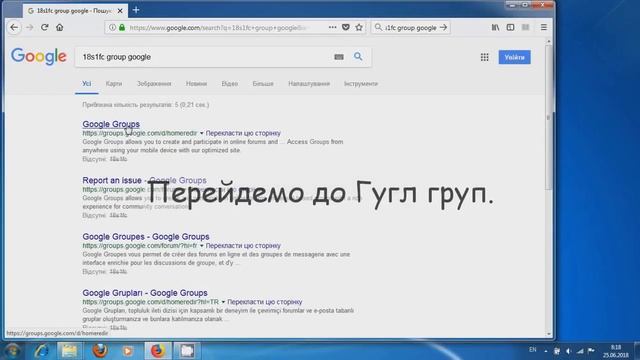Go back with browser back arrow
The height and width of the screenshot is (360, 640).
[14, 27]
